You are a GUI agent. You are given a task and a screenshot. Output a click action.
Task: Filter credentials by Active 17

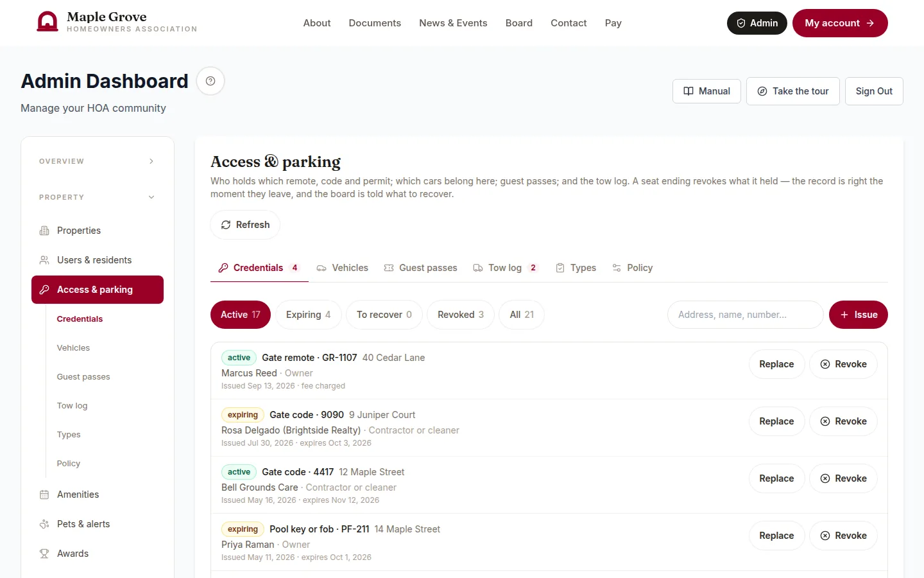241,315
